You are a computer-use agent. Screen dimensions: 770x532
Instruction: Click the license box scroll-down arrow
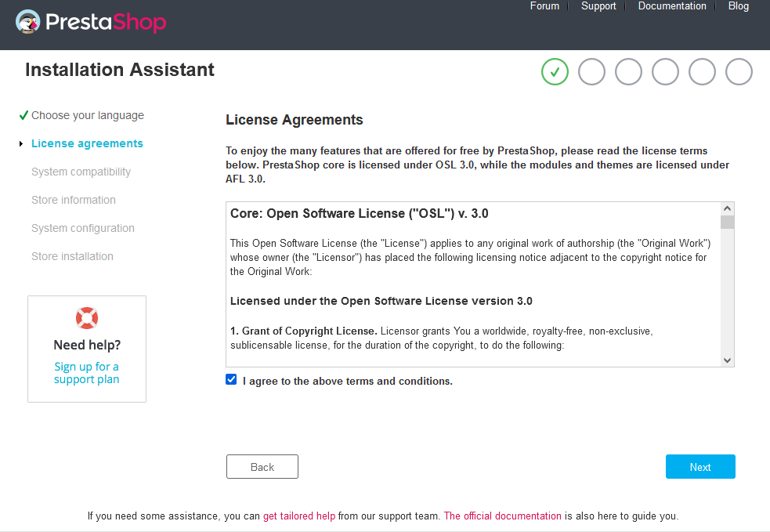pos(727,360)
